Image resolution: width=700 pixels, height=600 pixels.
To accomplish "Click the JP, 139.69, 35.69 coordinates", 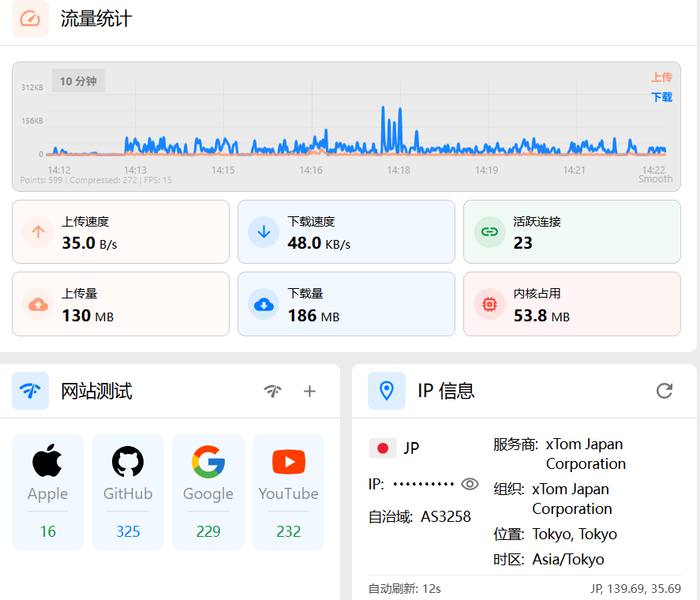I will [x=636, y=589].
